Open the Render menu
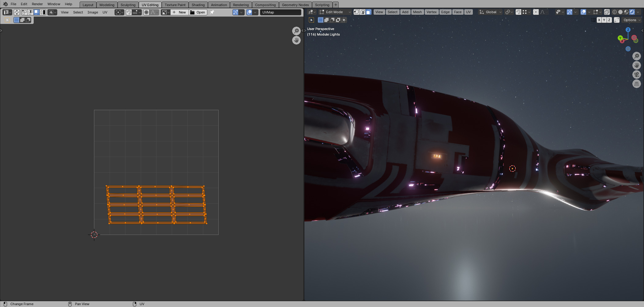 click(x=37, y=4)
